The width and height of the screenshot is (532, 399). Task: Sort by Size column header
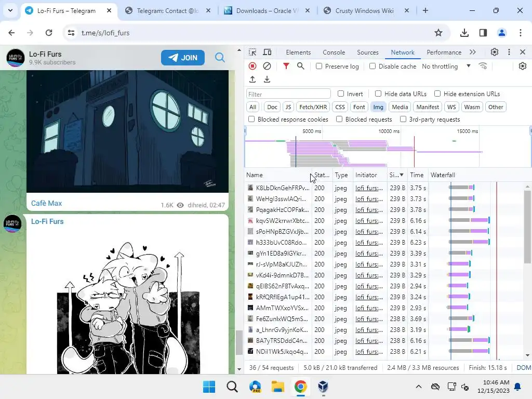396,175
